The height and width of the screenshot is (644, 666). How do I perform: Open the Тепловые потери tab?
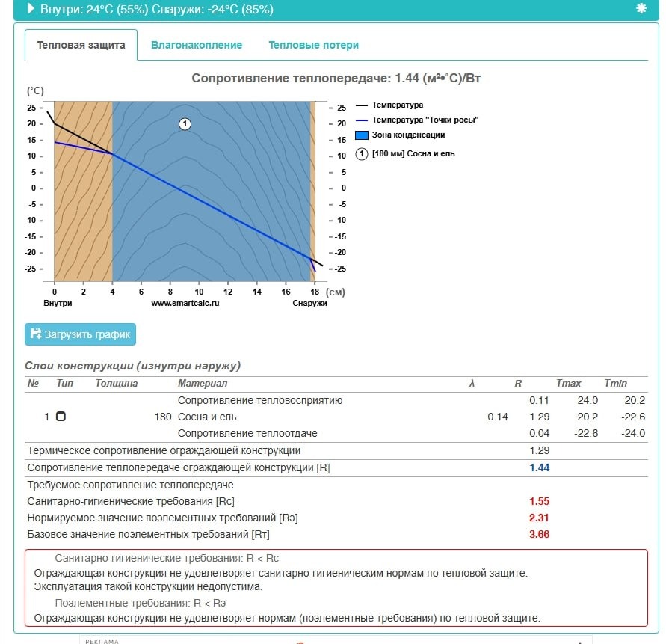[x=313, y=45]
